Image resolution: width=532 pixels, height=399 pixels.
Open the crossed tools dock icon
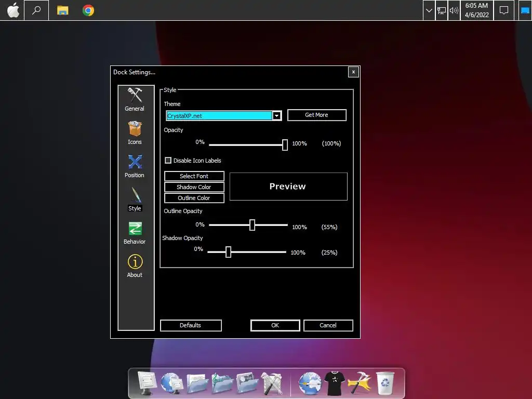click(x=272, y=383)
